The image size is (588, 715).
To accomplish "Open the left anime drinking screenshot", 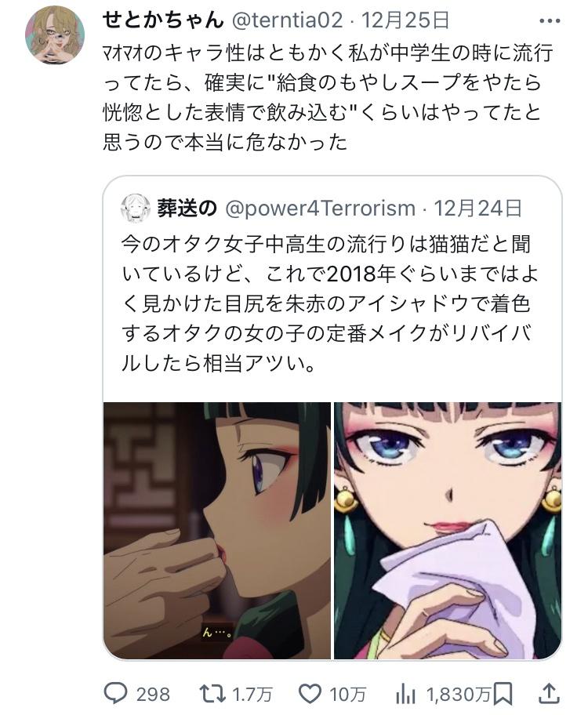I will click(x=217, y=530).
